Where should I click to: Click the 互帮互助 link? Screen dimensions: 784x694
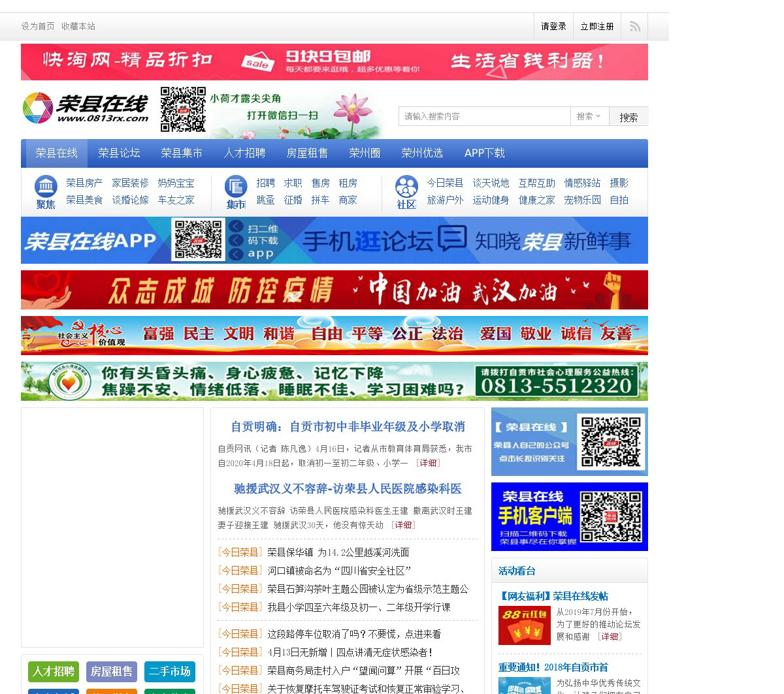click(x=536, y=183)
